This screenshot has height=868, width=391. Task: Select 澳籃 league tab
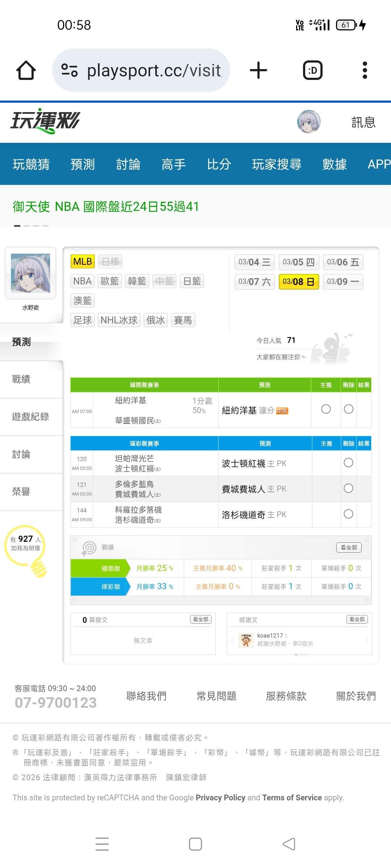tap(82, 301)
